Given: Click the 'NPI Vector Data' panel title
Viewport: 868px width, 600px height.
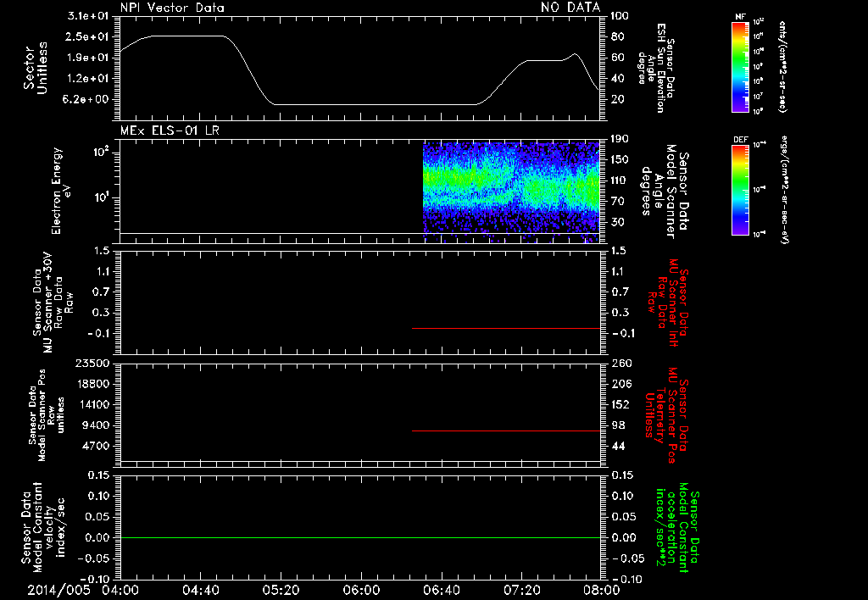Looking at the screenshot, I should (172, 8).
